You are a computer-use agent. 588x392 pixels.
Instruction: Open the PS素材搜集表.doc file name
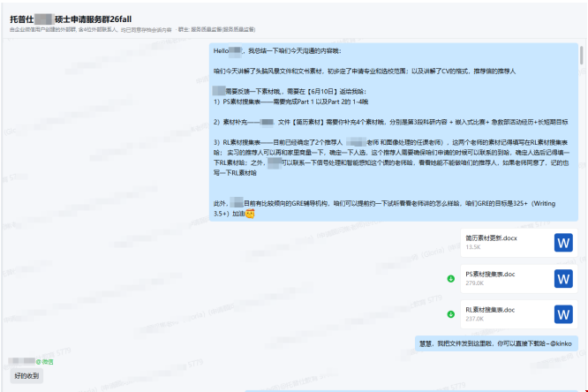coord(490,274)
